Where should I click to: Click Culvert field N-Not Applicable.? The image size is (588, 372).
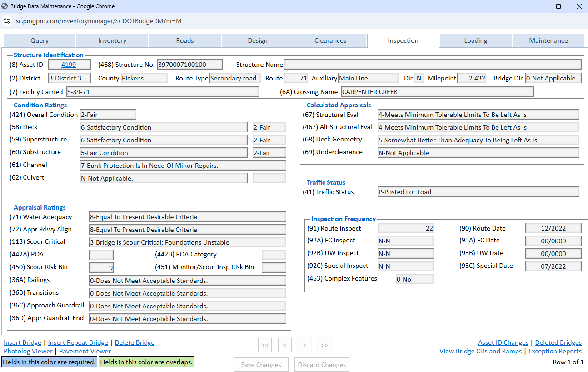[x=164, y=178]
